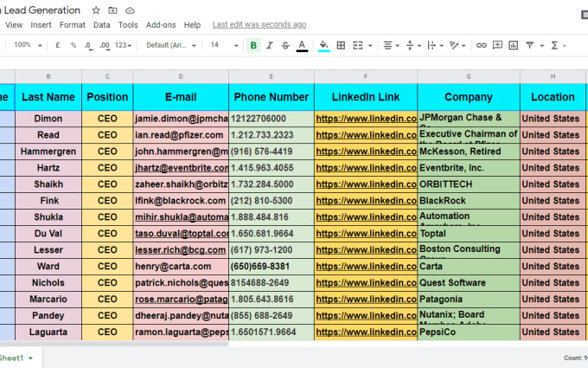The height and width of the screenshot is (368, 588).
Task: Open the 123 more formats dropdown
Action: [x=123, y=45]
